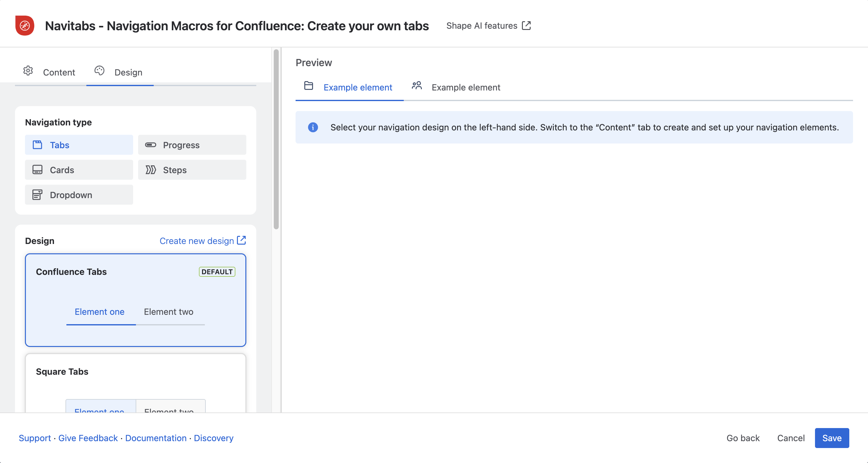Select the Square Tabs design card
868x463 pixels.
[x=135, y=383]
